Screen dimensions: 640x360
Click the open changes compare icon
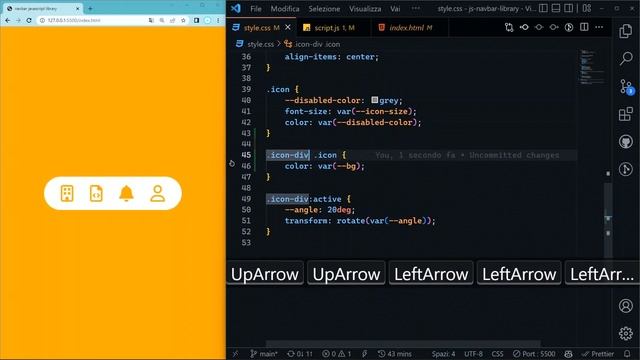pyautogui.click(x=509, y=27)
